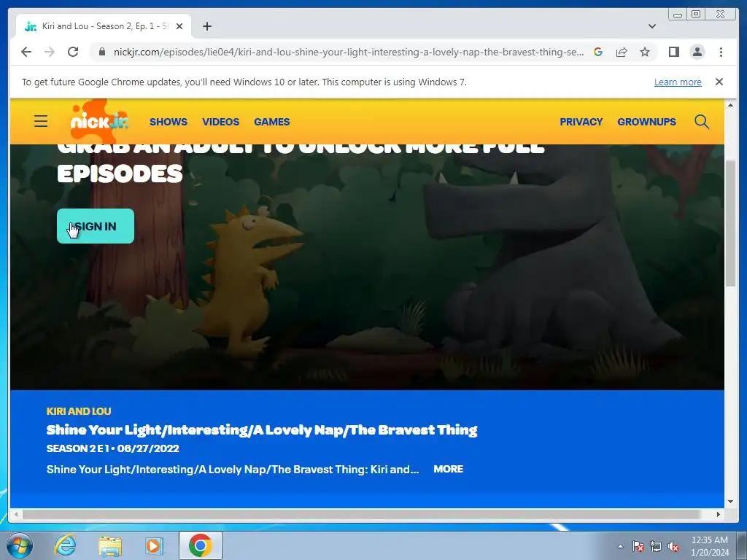Image resolution: width=747 pixels, height=560 pixels.
Task: Click the padlock site info icon
Action: [x=102, y=52]
